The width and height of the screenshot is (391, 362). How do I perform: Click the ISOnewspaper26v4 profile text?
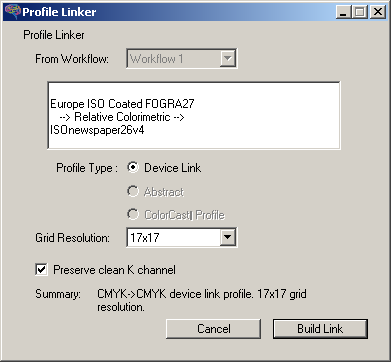click(x=97, y=130)
